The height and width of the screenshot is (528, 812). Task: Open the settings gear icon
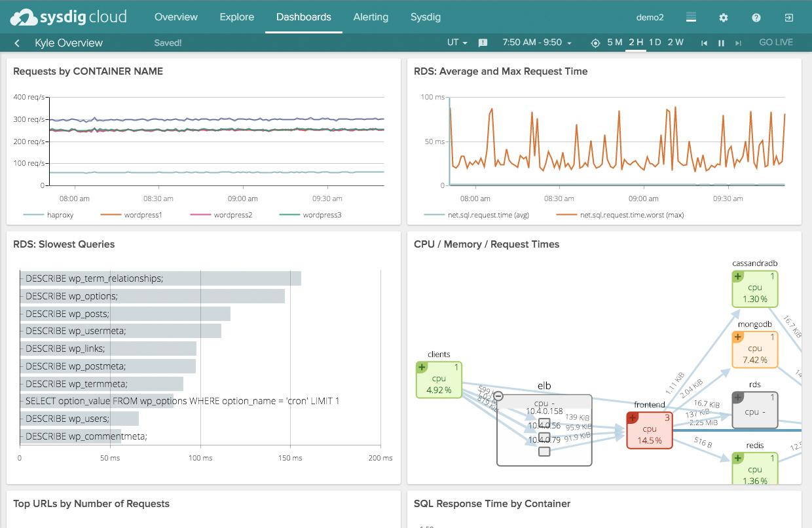pyautogui.click(x=724, y=18)
